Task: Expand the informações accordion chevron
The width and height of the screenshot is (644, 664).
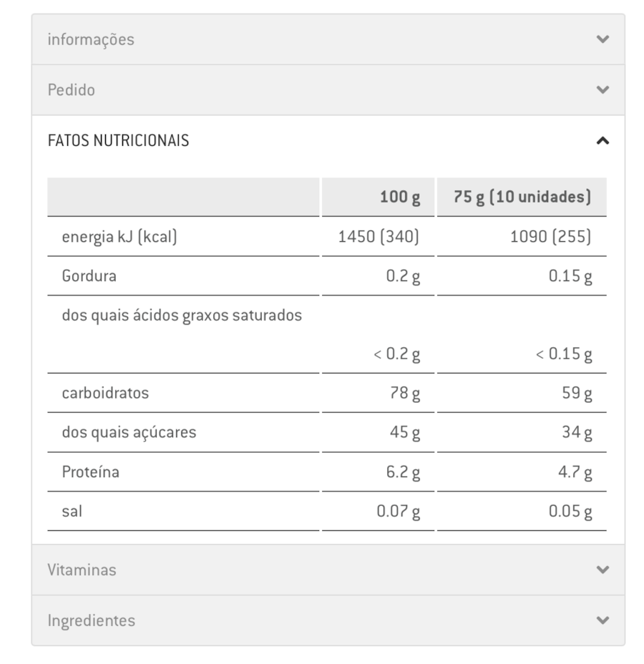Action: (602, 39)
